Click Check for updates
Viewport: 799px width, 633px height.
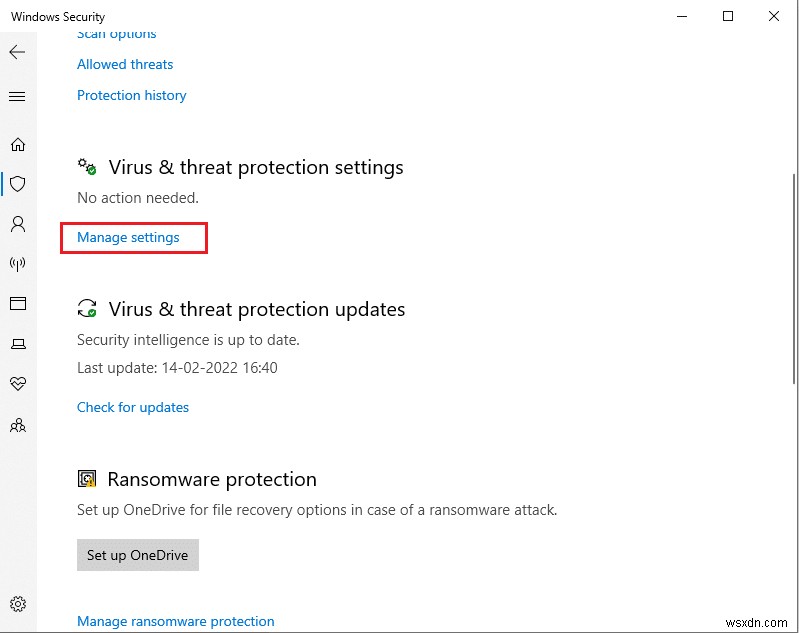pos(133,407)
